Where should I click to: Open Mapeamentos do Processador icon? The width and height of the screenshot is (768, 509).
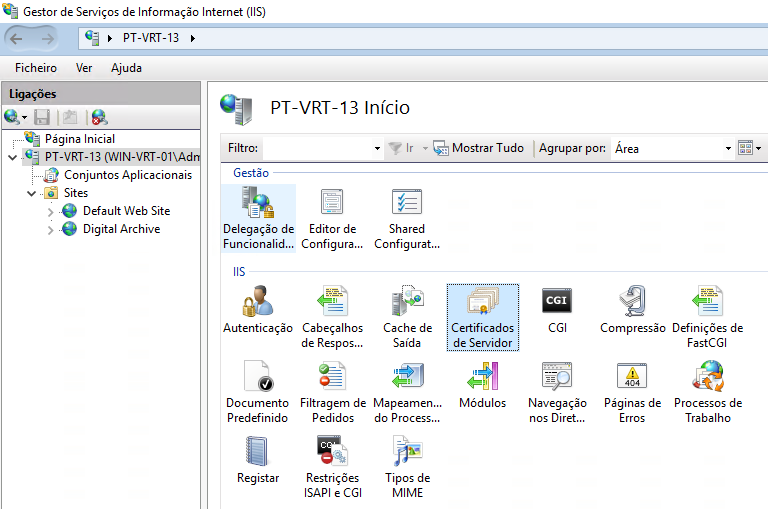(407, 391)
